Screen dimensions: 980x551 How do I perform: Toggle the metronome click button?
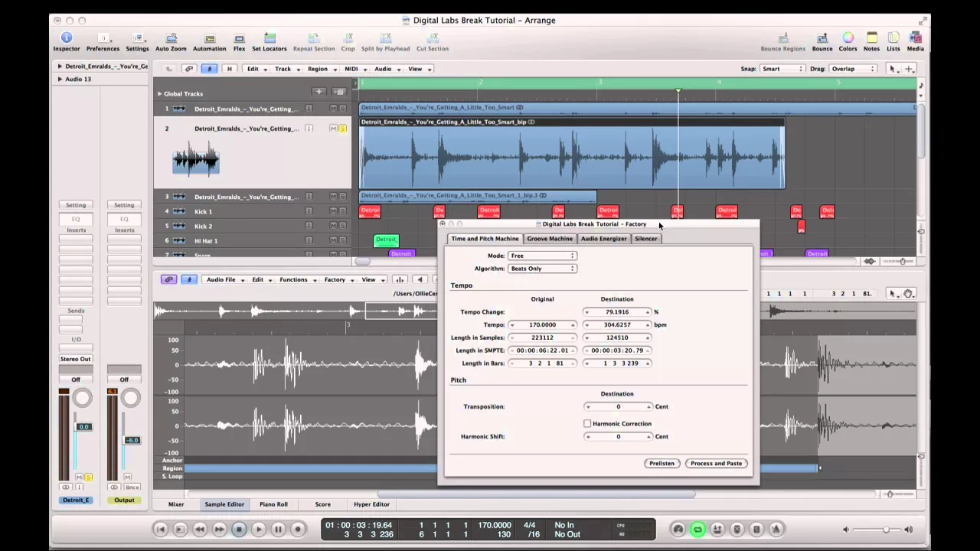pyautogui.click(x=776, y=529)
